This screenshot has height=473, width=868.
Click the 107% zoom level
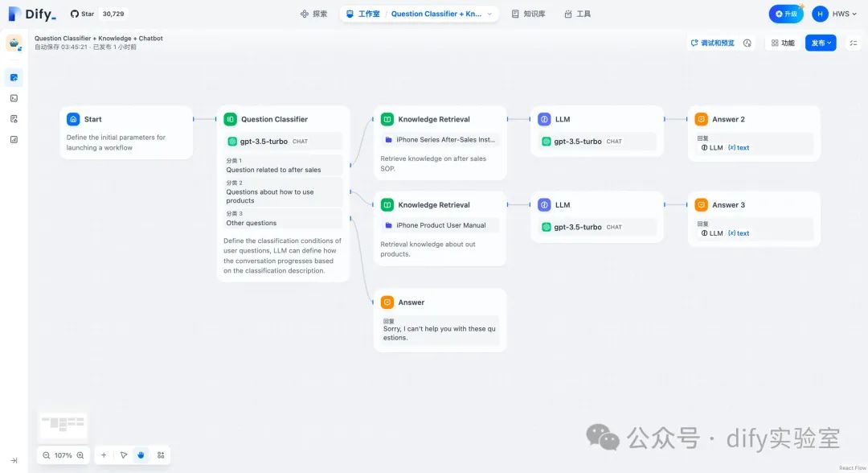(63, 455)
